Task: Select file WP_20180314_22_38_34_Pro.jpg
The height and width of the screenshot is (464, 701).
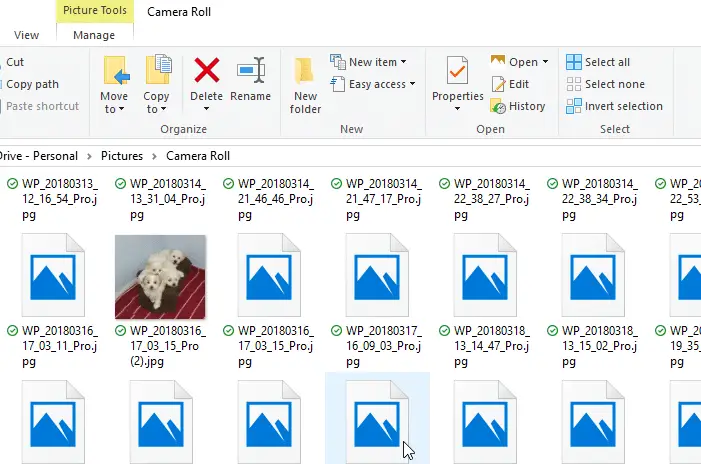Action: point(600,199)
